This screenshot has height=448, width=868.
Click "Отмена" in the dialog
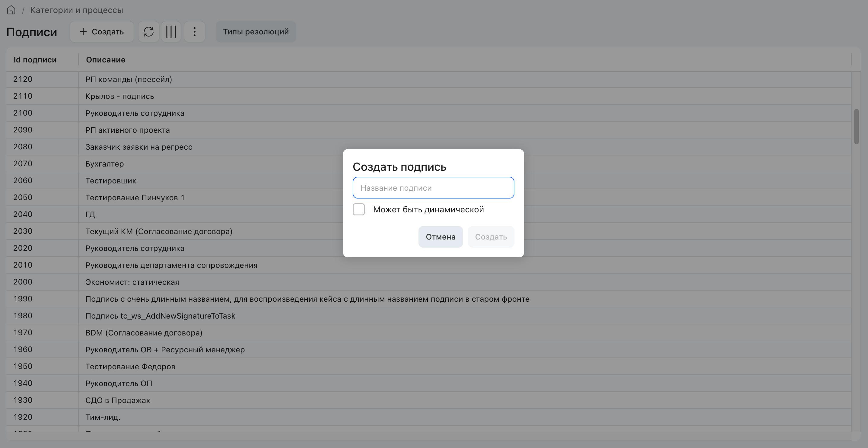click(x=440, y=237)
